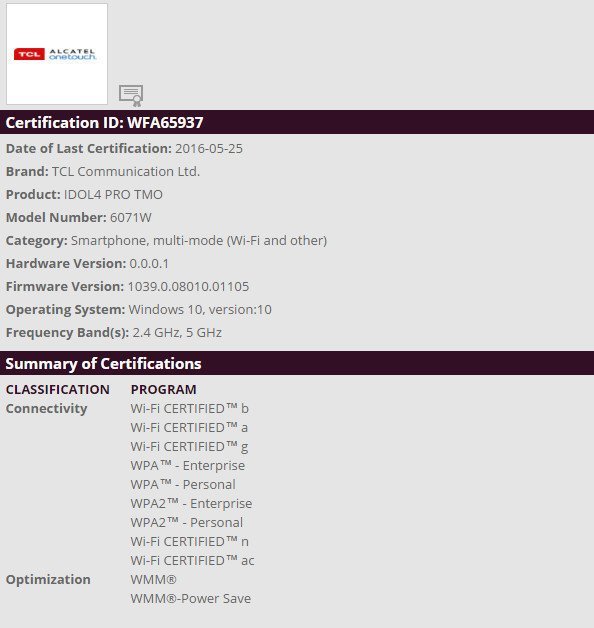Image resolution: width=594 pixels, height=628 pixels.
Task: Click the model number 6071W
Action: 131,217
